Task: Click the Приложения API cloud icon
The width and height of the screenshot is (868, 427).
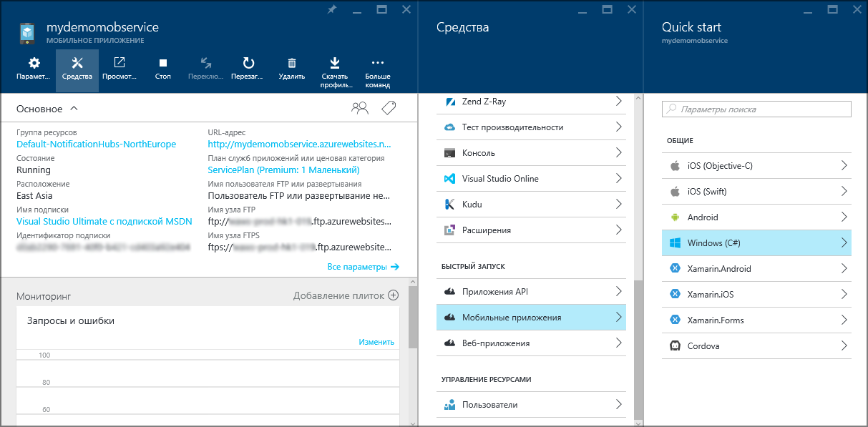Action: pyautogui.click(x=450, y=292)
